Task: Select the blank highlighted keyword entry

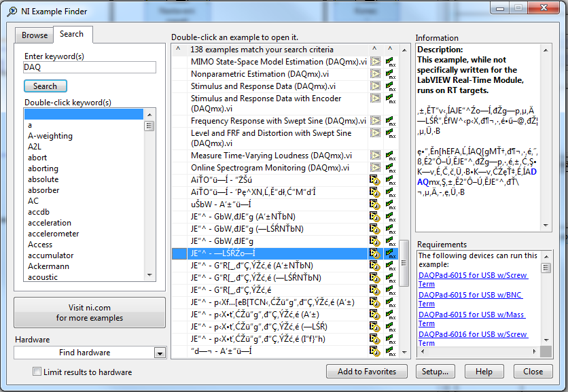Action: click(84, 114)
